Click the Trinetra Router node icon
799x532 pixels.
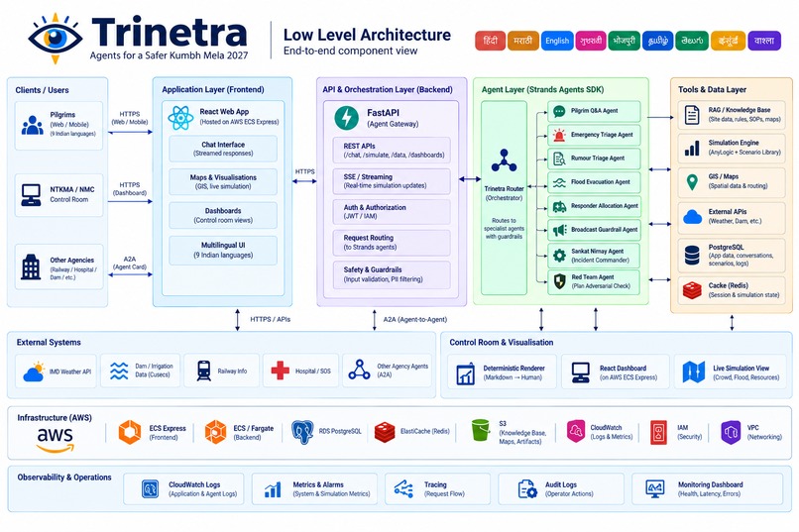coord(504,160)
